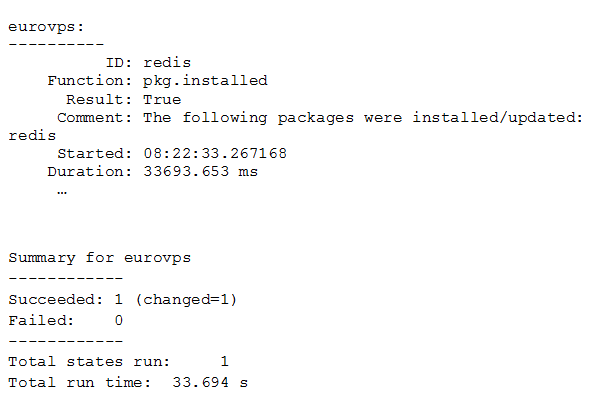Click the "Summary for eurovps" heading

click(99, 258)
